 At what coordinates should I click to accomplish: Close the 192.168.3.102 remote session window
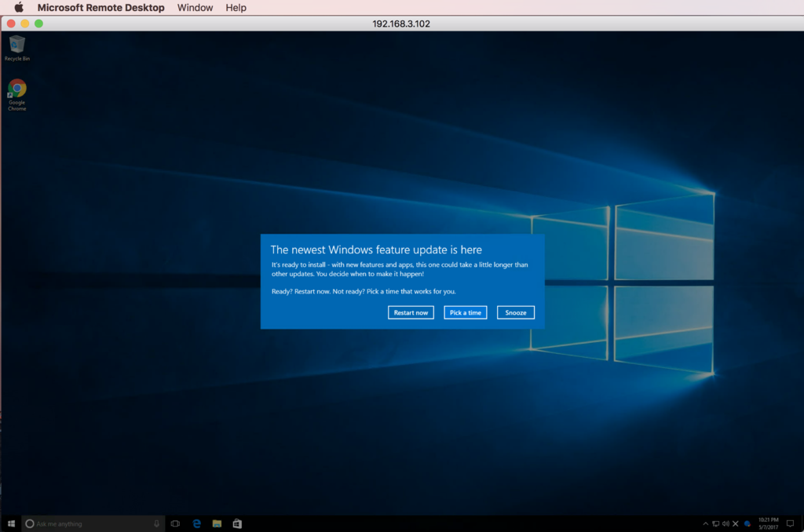coord(11,24)
